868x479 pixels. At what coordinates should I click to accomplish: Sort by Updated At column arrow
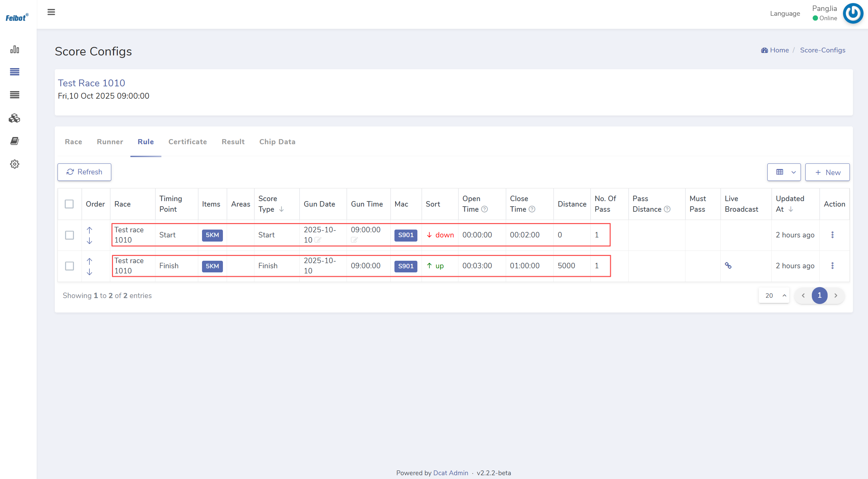click(791, 209)
